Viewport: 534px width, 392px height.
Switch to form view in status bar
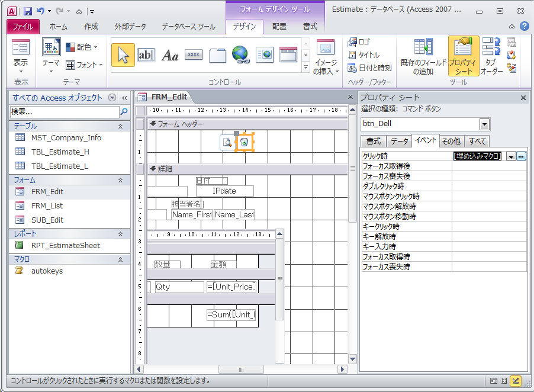(494, 381)
